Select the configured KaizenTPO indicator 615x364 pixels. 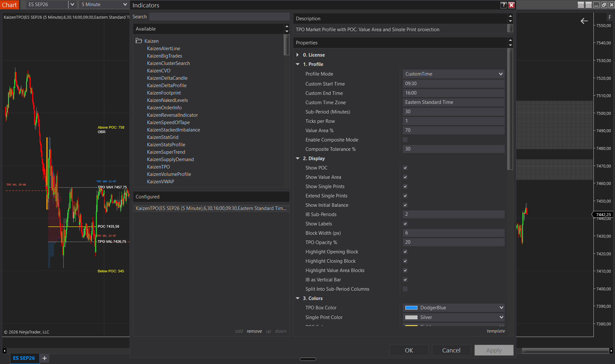(x=211, y=208)
